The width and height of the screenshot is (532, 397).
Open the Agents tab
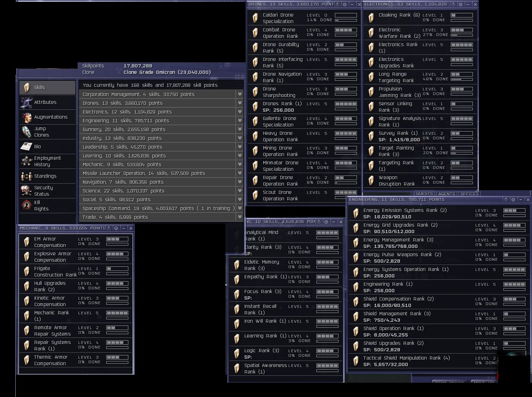[447, 193]
